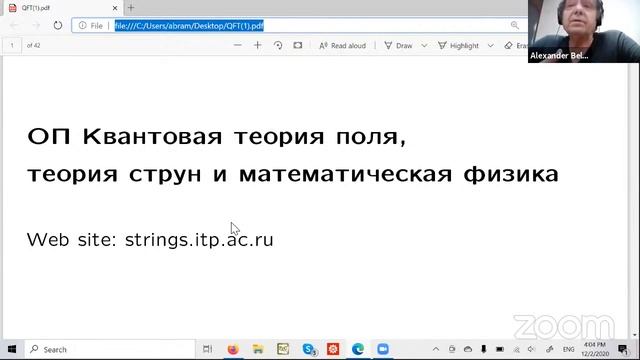Open Task View on the taskbar
This screenshot has width=640, height=360.
tap(207, 349)
